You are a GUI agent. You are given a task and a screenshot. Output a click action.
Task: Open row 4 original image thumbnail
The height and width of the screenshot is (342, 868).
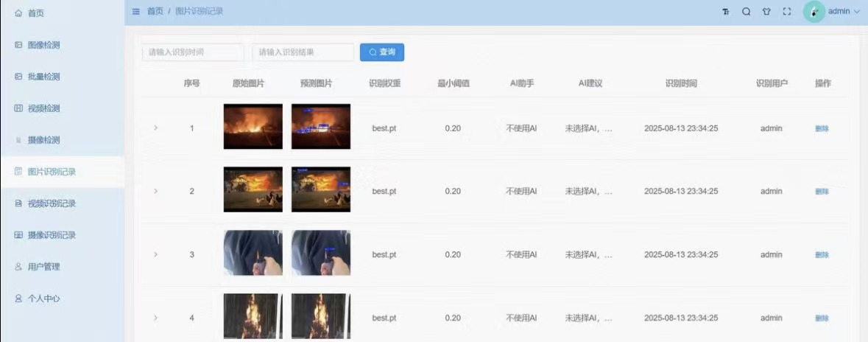(x=253, y=316)
